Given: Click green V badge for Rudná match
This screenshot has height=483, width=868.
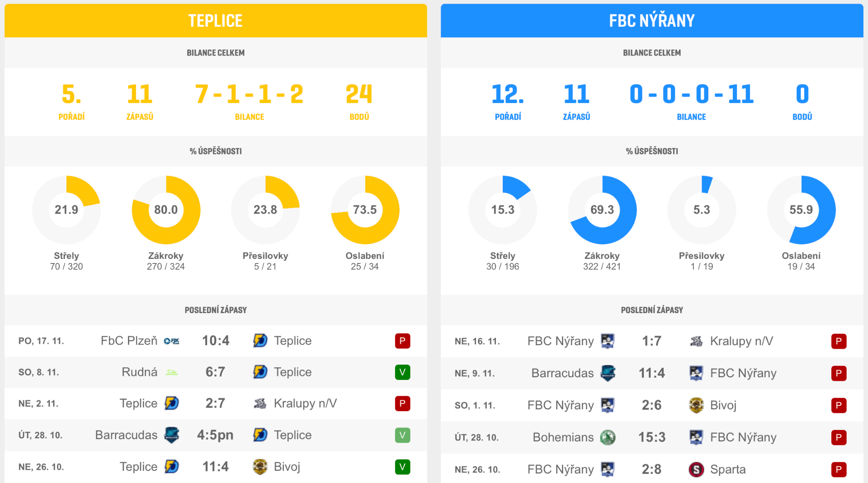Looking at the screenshot, I should click(x=402, y=372).
